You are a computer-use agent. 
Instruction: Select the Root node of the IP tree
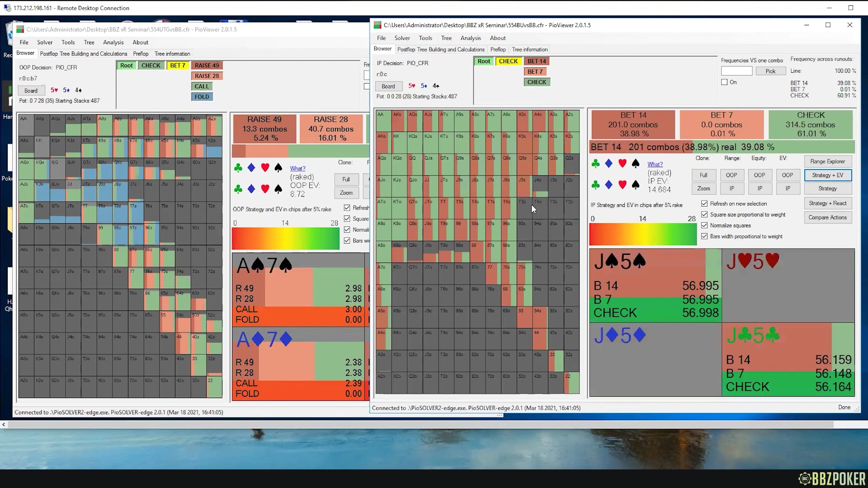(x=484, y=61)
